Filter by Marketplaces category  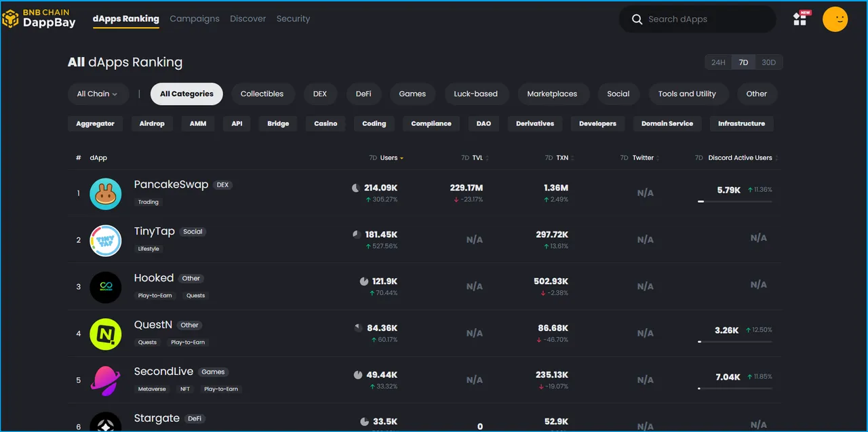pos(552,94)
